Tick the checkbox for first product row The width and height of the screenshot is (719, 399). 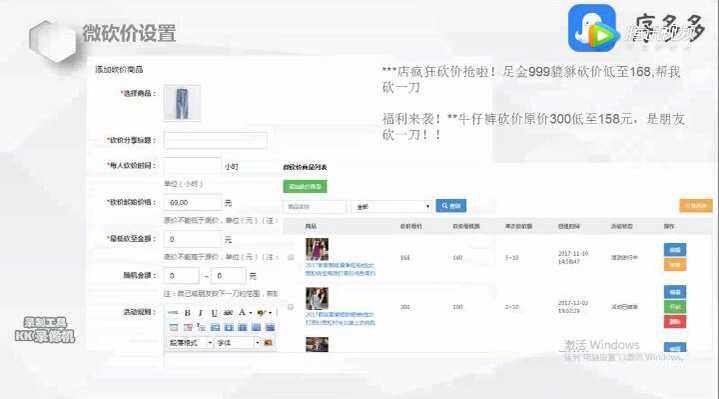click(291, 258)
